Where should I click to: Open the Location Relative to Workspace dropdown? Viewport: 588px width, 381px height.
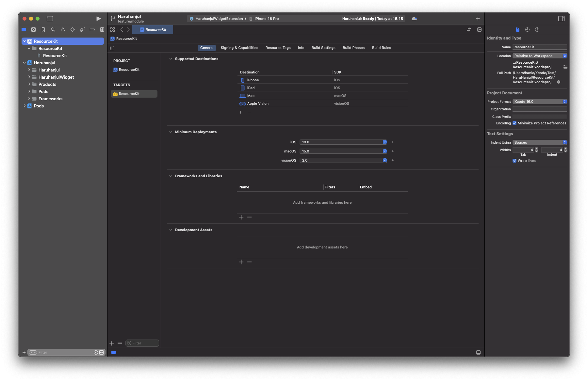(540, 56)
